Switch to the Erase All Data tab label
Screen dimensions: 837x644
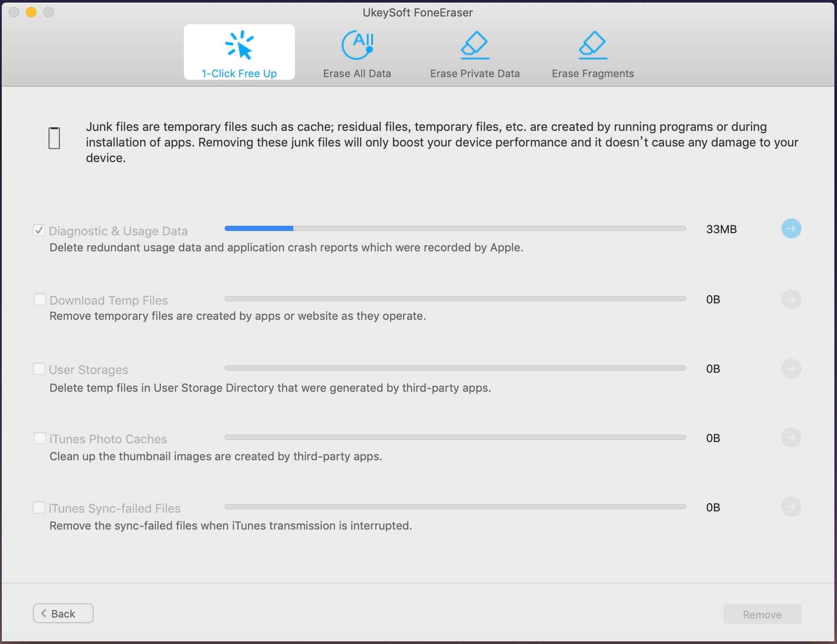(357, 74)
